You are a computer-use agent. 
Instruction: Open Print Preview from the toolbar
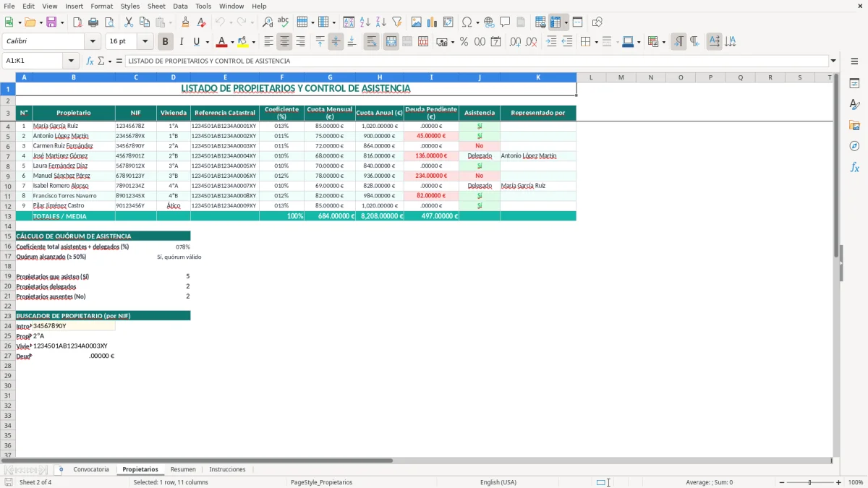pos(109,22)
